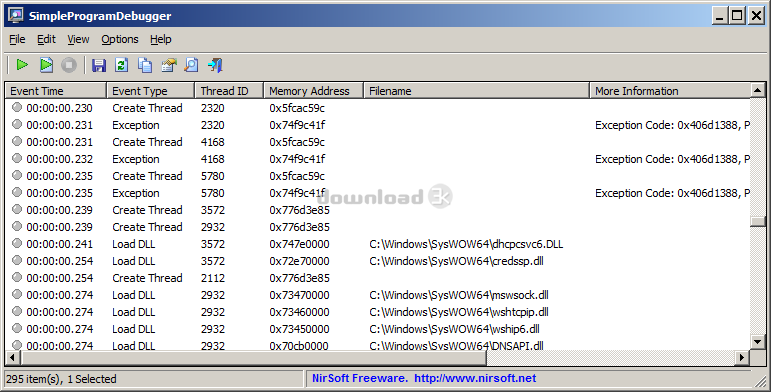Sort by the Event Time column header
This screenshot has width=771, height=392.
click(x=56, y=91)
